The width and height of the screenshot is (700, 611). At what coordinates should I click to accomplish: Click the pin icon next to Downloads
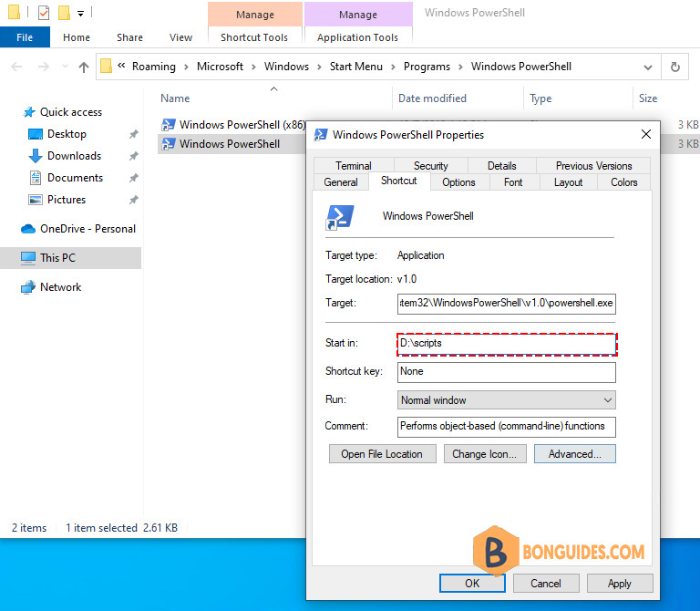133,156
